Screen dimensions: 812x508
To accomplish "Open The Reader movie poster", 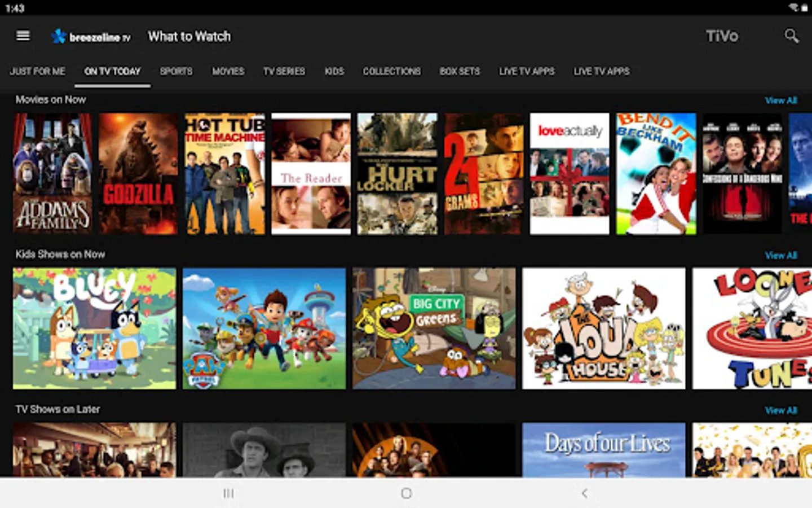I will tap(311, 173).
